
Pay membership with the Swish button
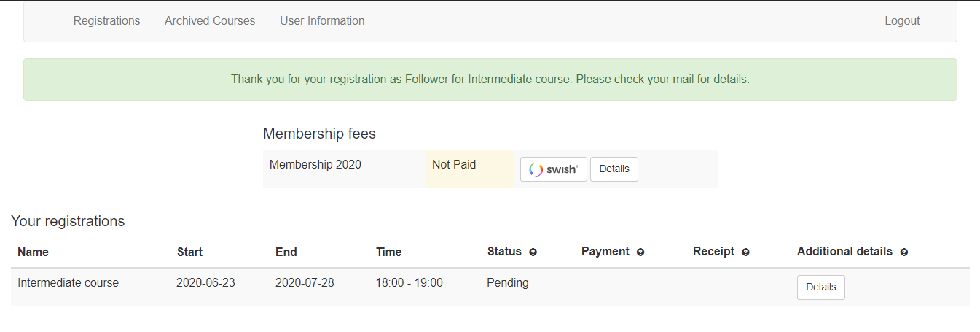tap(553, 169)
